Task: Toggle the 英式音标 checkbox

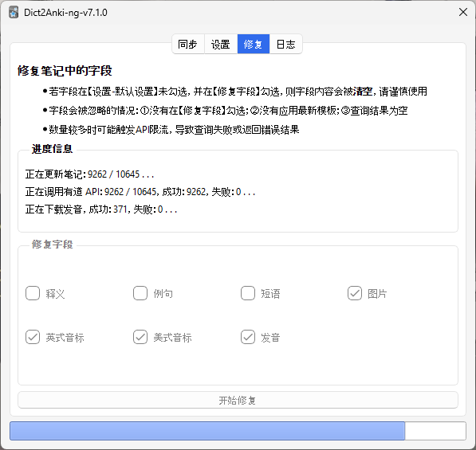Action: [x=33, y=337]
